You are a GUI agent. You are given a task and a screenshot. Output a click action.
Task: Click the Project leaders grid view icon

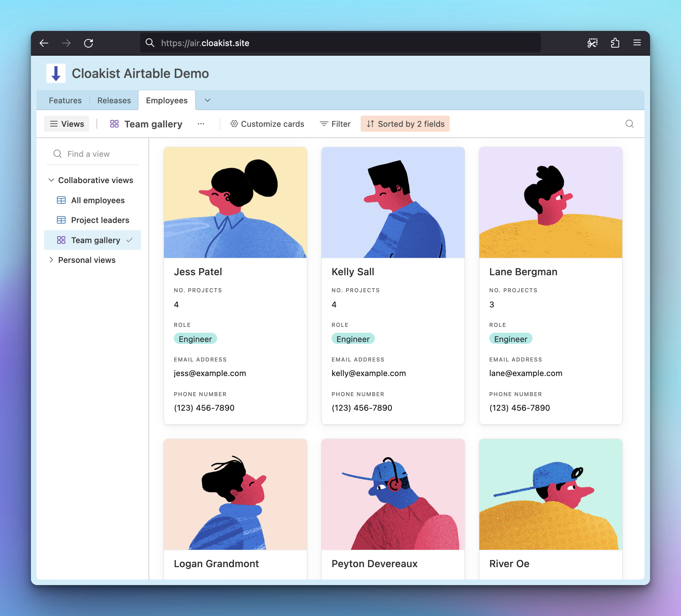[x=61, y=220]
